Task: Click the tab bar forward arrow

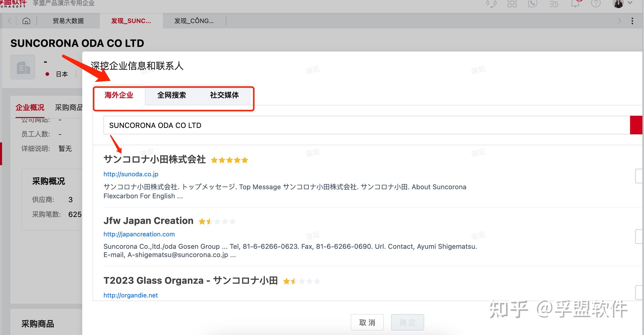Action: point(619,21)
